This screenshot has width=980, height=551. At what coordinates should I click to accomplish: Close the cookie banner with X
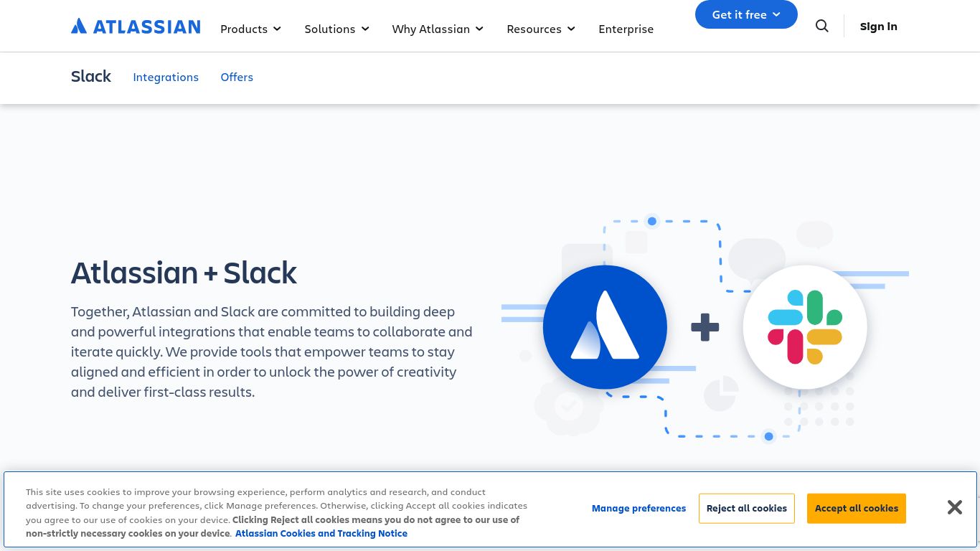pyautogui.click(x=954, y=507)
